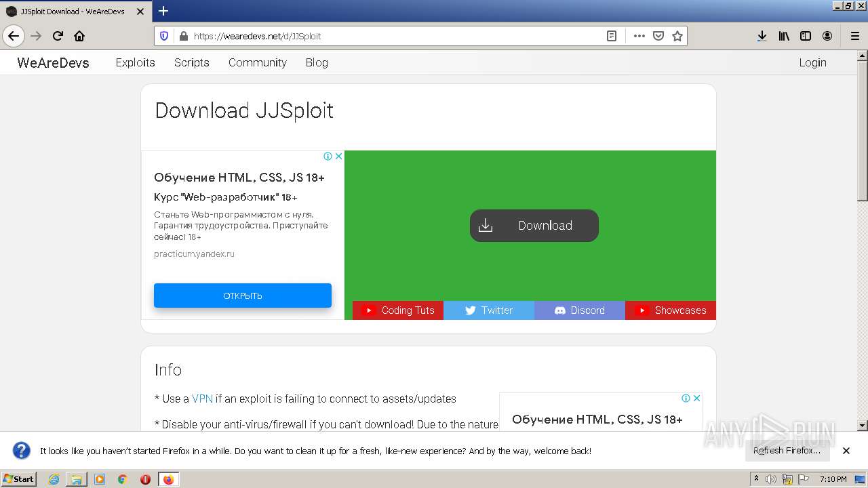Toggle reader view icon in address bar
This screenshot has height=488, width=868.
click(x=612, y=36)
